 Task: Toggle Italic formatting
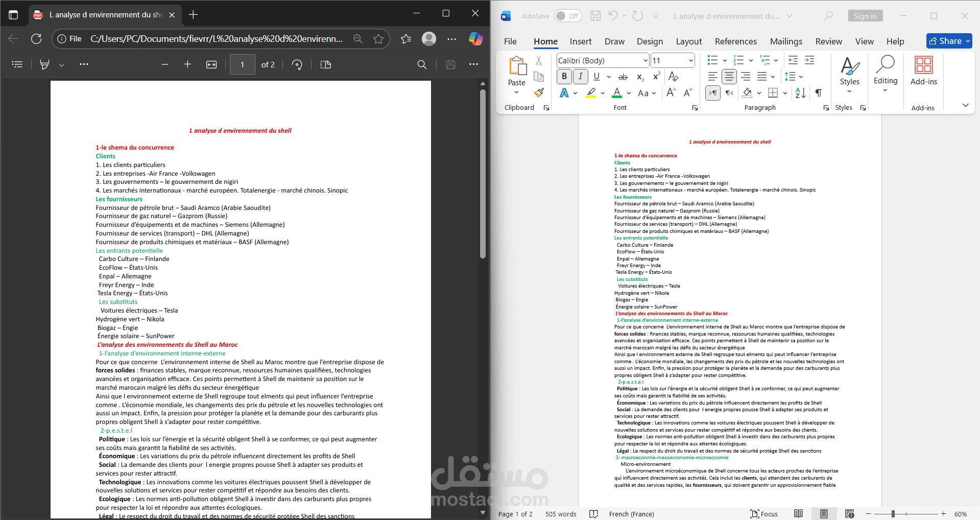(581, 77)
